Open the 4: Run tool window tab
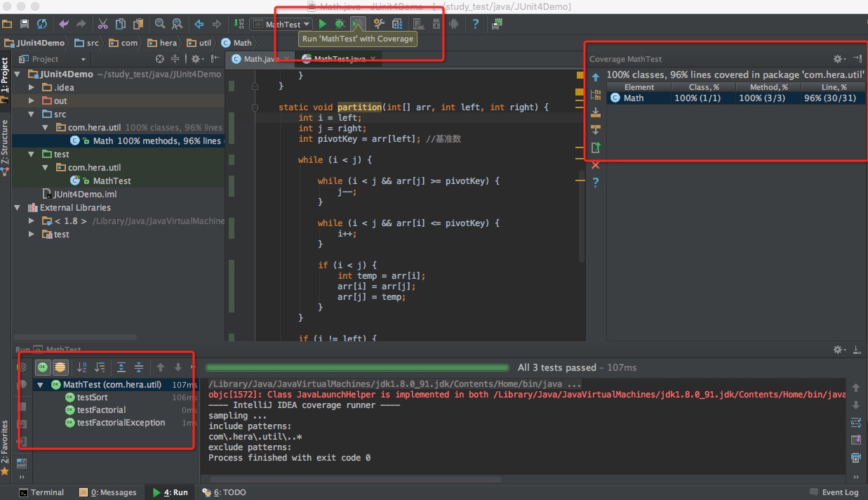 tap(171, 492)
